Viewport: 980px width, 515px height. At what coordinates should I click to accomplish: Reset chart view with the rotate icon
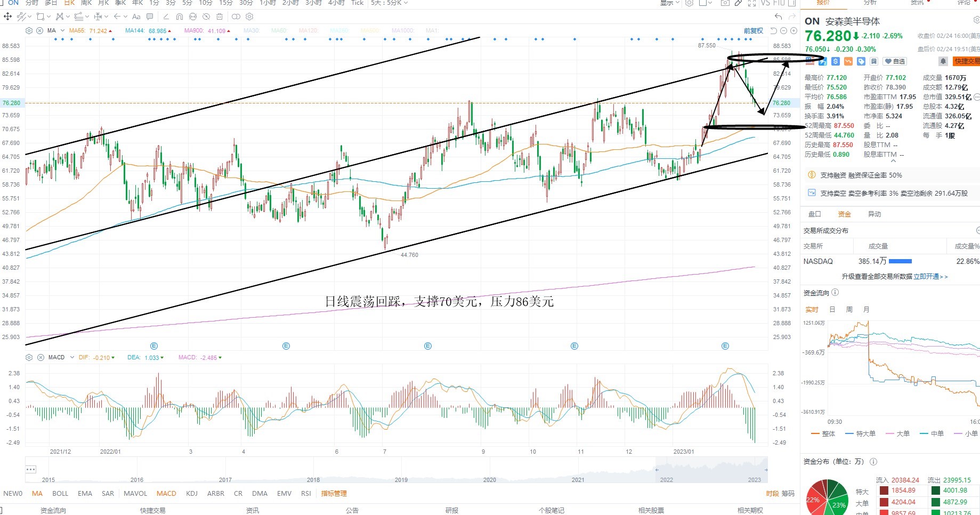(774, 31)
